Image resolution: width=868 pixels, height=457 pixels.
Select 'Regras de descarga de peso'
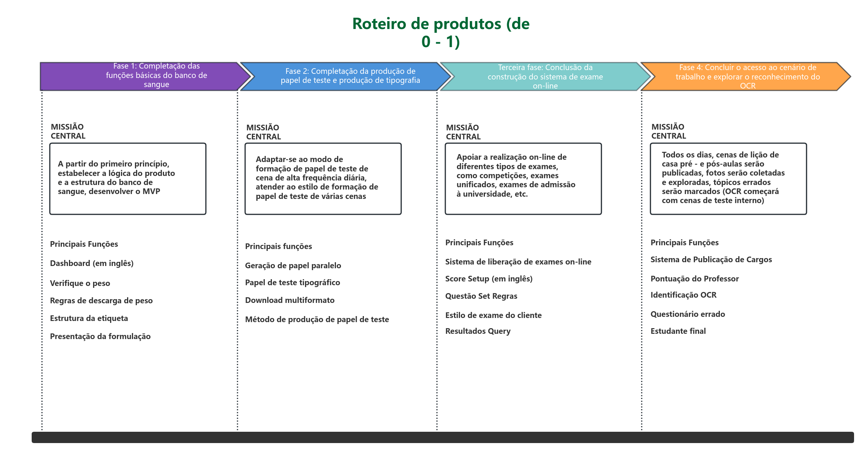(x=101, y=301)
